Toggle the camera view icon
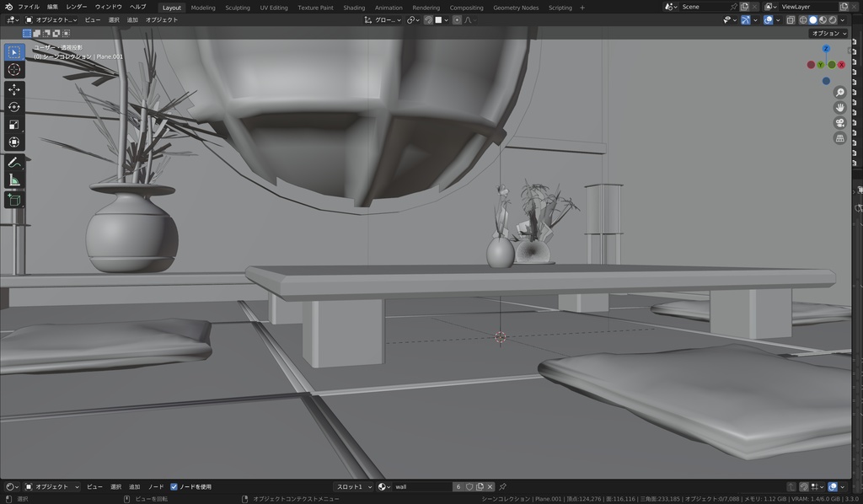This screenshot has height=504, width=863. pos(840,123)
